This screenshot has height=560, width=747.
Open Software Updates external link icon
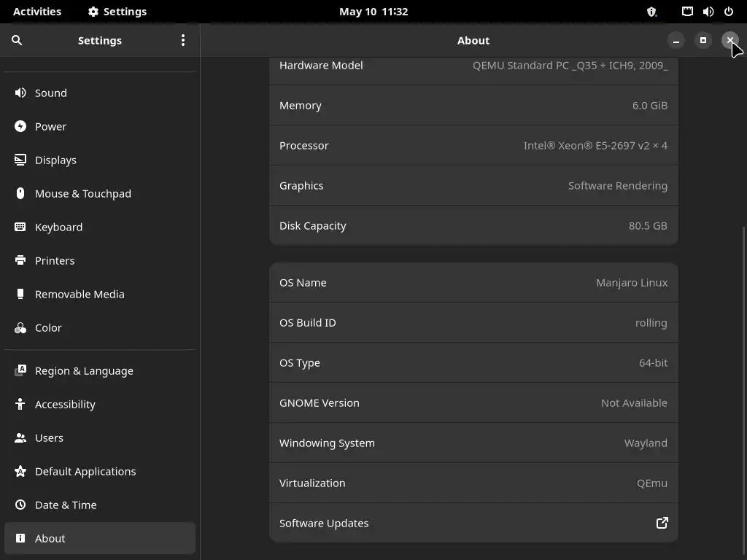tap(662, 523)
